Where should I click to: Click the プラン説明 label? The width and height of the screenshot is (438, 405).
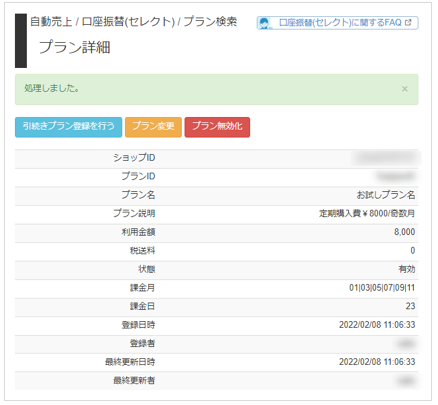point(134,213)
